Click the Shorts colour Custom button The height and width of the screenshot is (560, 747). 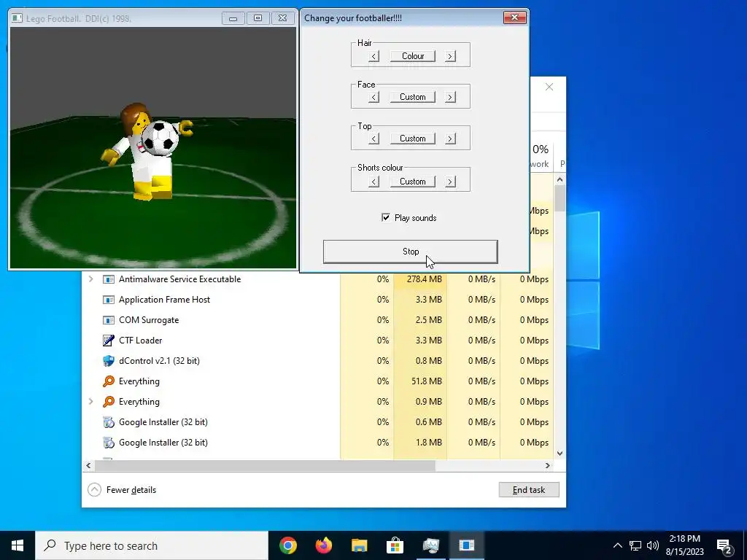pos(413,182)
